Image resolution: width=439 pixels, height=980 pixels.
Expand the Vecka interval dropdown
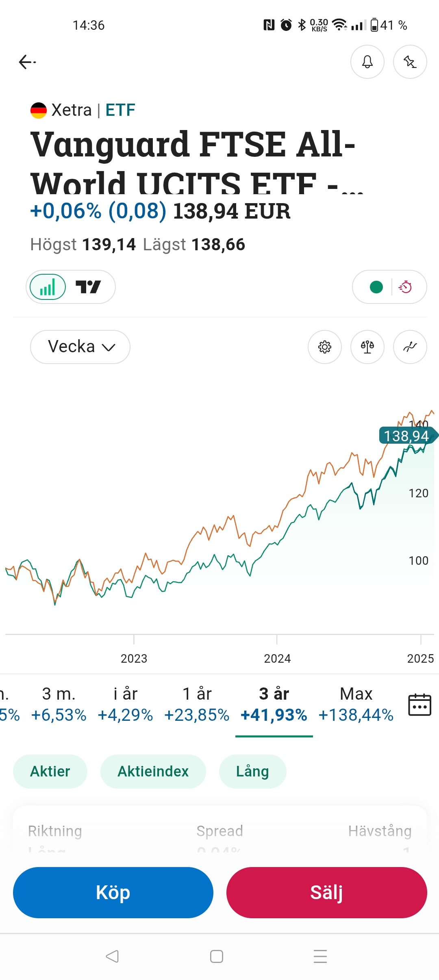tap(80, 347)
